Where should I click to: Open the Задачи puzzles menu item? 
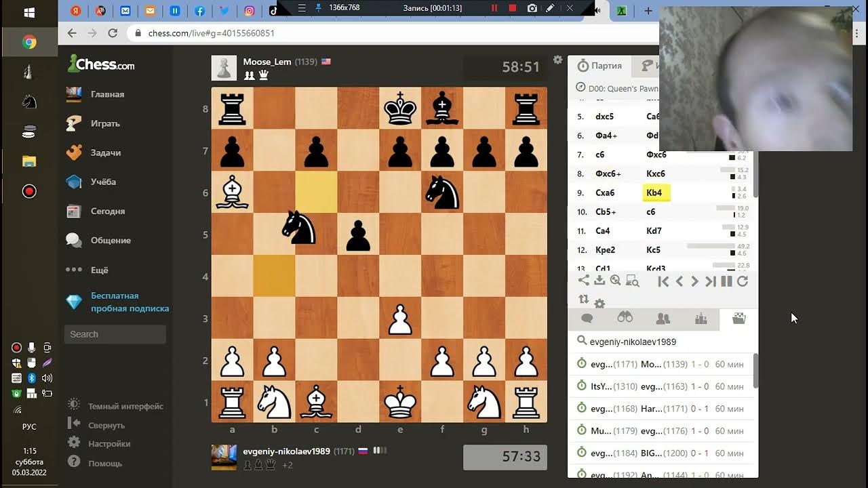coord(93,152)
